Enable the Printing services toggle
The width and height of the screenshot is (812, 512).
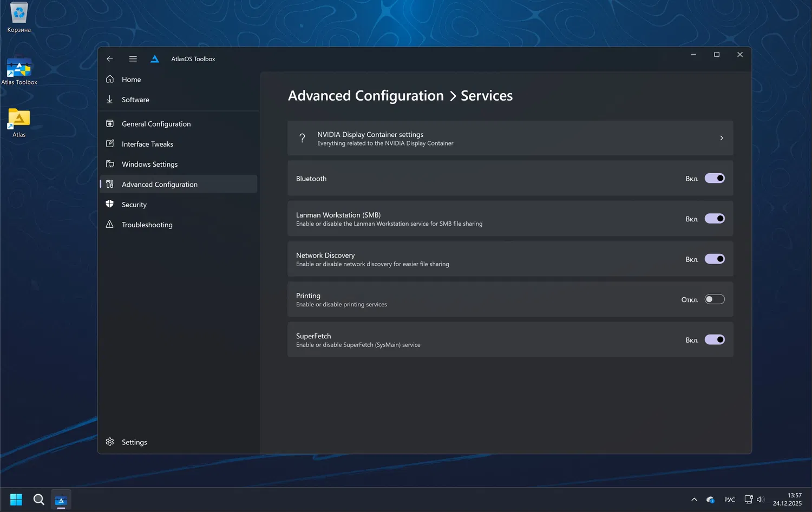(715, 299)
